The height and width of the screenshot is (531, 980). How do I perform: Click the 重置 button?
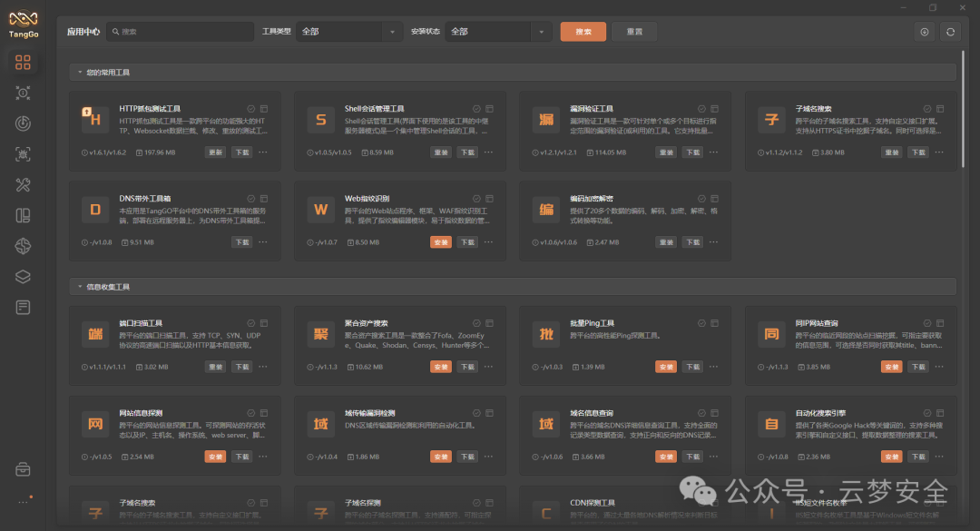tap(634, 32)
